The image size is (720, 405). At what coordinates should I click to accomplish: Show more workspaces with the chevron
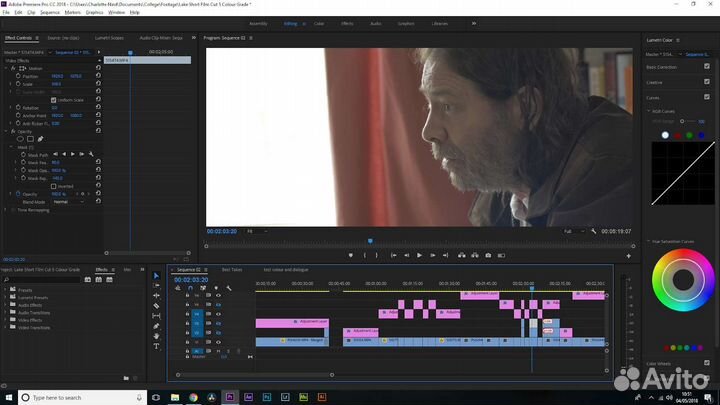[474, 23]
